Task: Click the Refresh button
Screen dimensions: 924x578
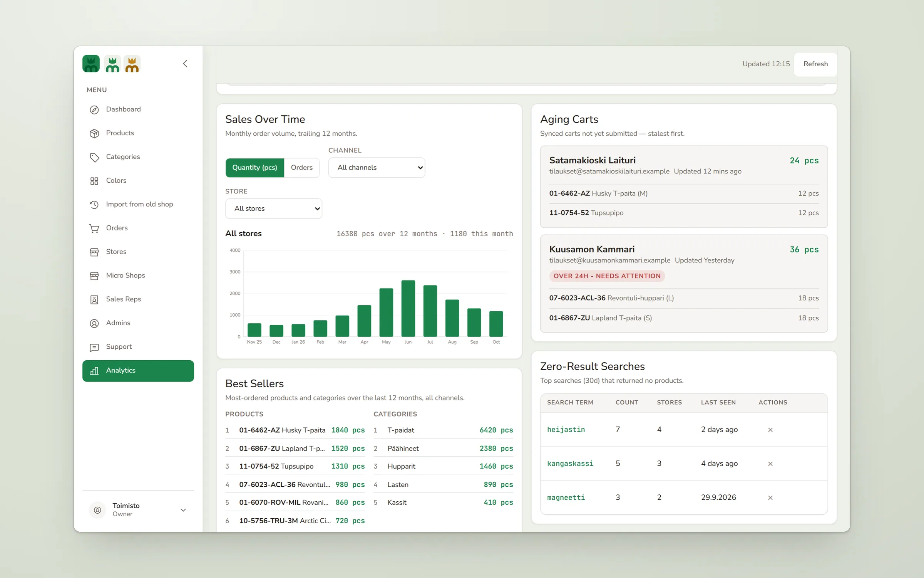Action: 815,64
